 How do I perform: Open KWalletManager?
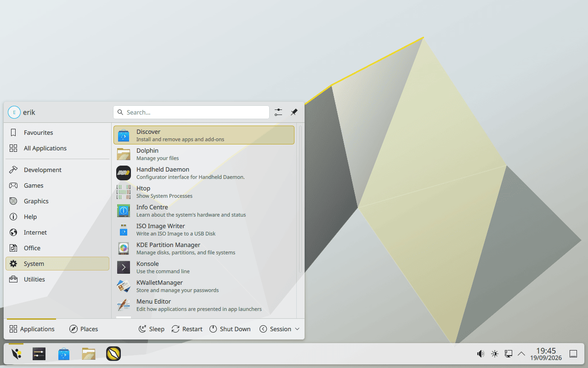tap(204, 286)
